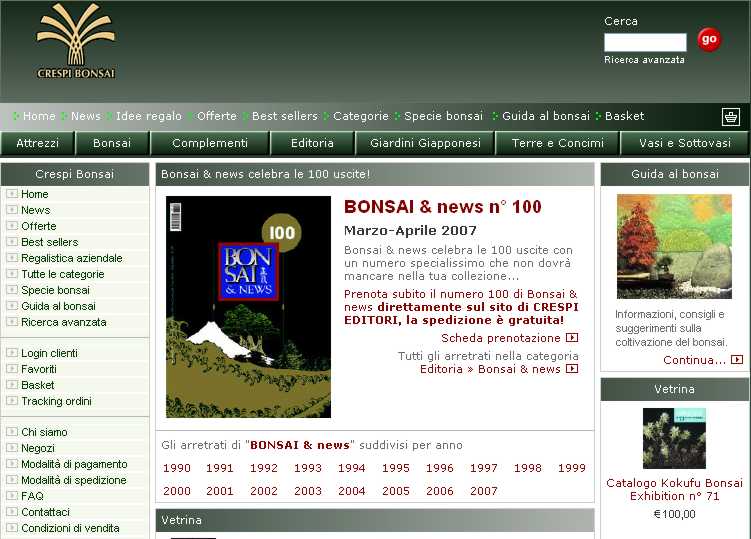This screenshot has width=751, height=539.
Task: Select the Complementi category tab
Action: (x=210, y=143)
